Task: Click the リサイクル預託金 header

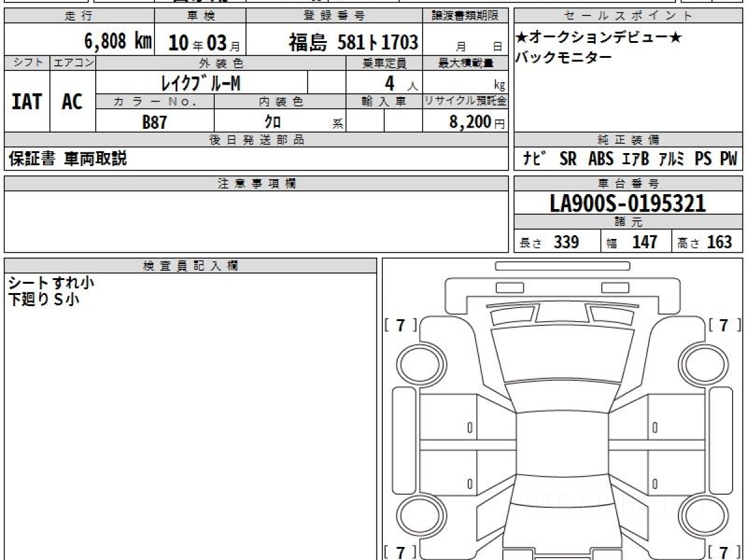Action: [x=466, y=101]
